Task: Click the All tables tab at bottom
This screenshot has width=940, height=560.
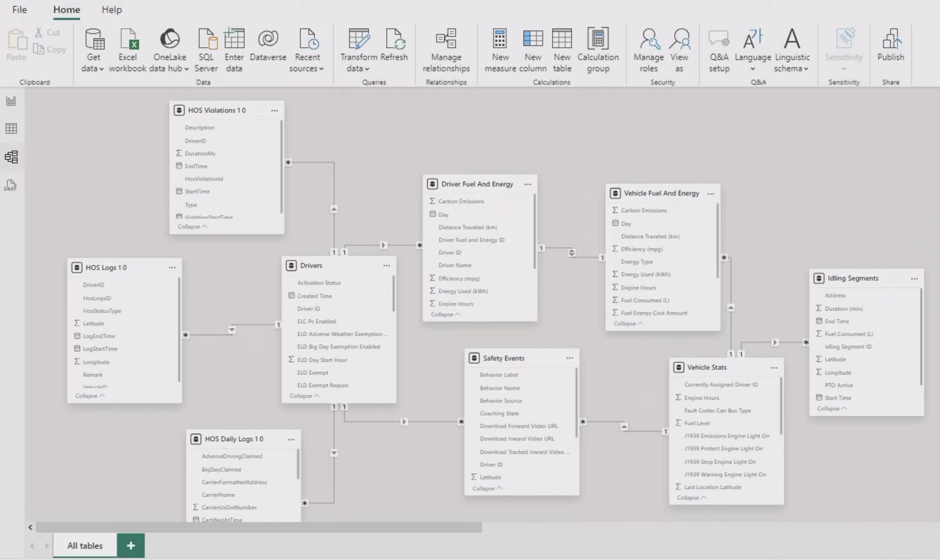Action: [x=85, y=545]
